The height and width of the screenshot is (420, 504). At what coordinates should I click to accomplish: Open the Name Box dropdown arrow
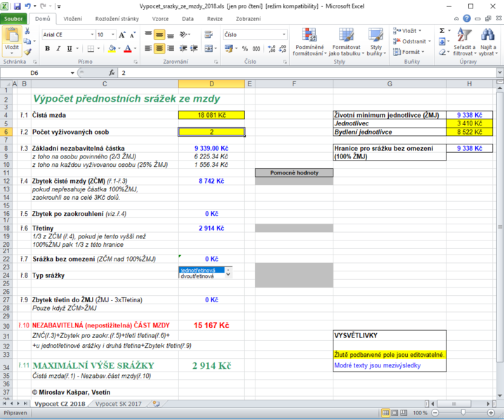(72, 73)
